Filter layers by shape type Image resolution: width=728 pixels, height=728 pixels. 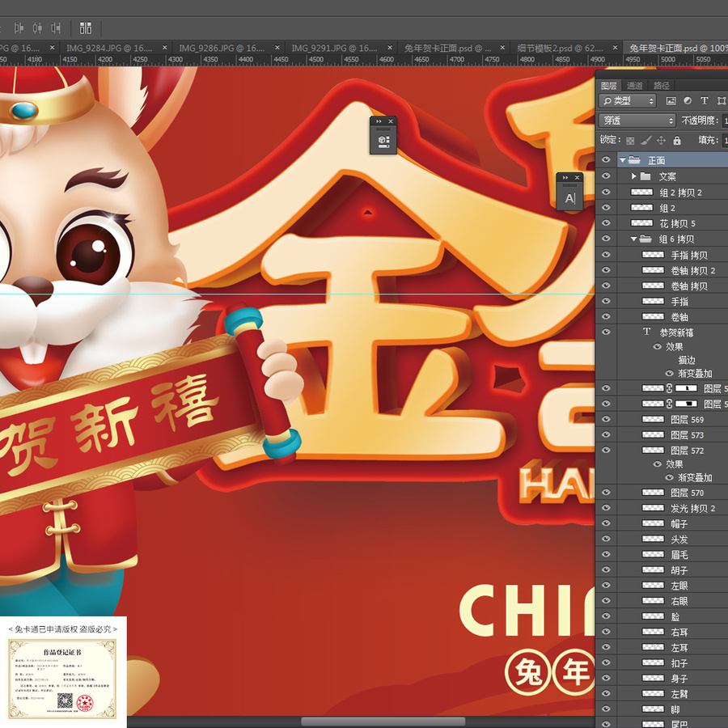coord(721,101)
